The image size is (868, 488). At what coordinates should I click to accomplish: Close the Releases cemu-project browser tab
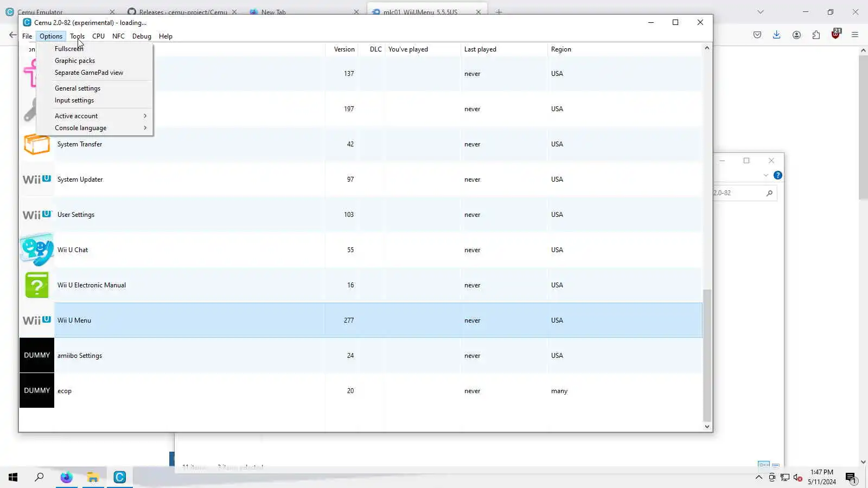pos(234,12)
